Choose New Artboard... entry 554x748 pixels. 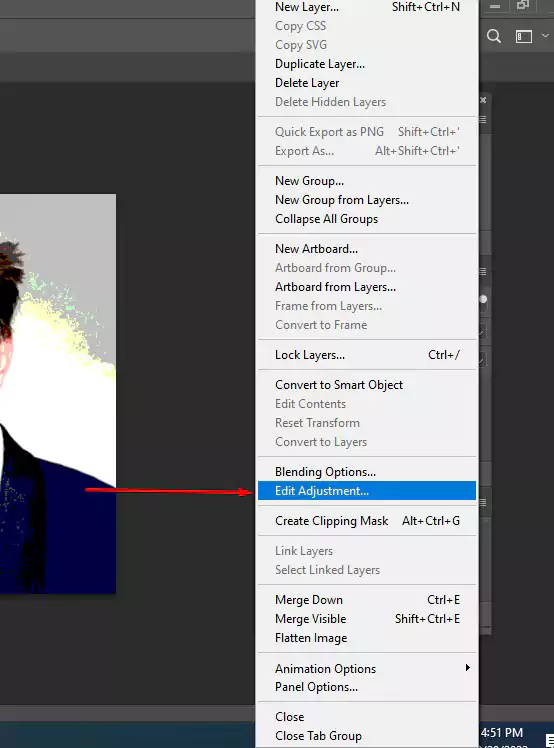tap(367, 249)
